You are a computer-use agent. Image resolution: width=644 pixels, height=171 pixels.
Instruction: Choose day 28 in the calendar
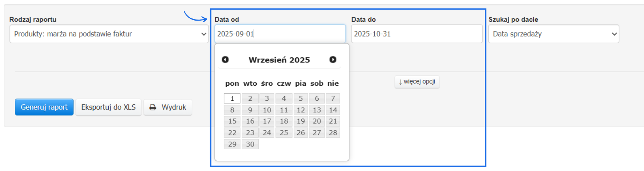pos(333,133)
